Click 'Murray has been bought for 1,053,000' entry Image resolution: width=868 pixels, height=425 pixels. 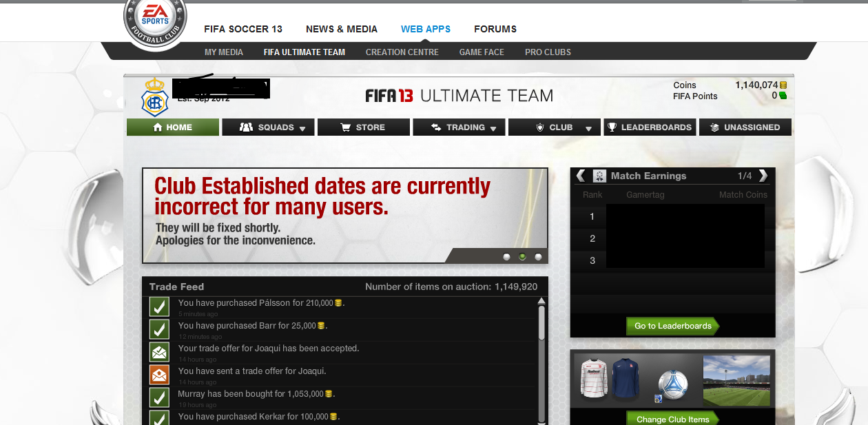(x=257, y=394)
